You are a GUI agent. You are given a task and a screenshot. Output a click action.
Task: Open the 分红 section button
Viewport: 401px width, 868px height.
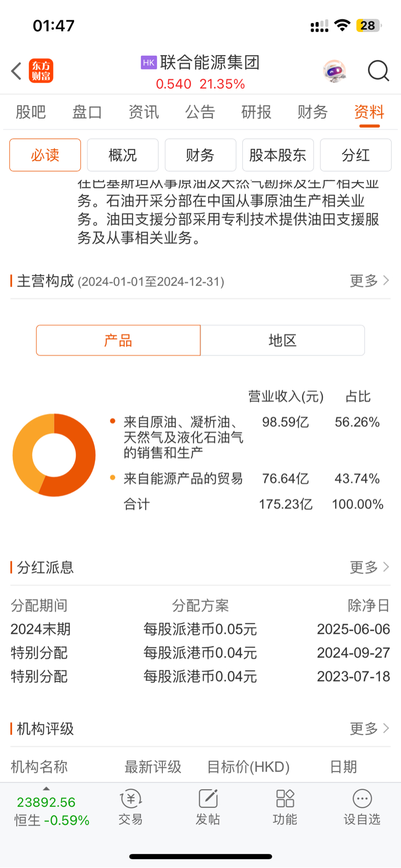point(356,155)
